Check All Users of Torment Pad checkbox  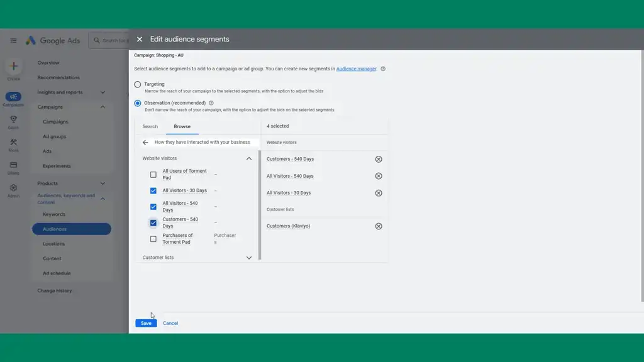153,175
